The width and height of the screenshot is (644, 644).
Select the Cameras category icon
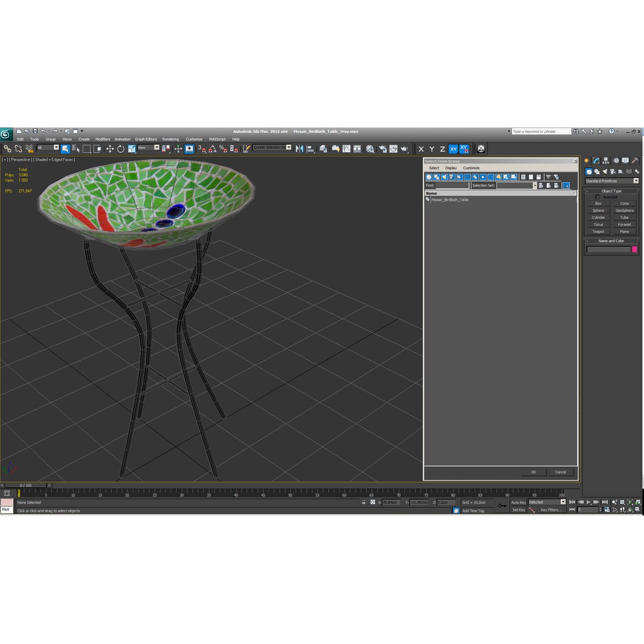(612, 172)
